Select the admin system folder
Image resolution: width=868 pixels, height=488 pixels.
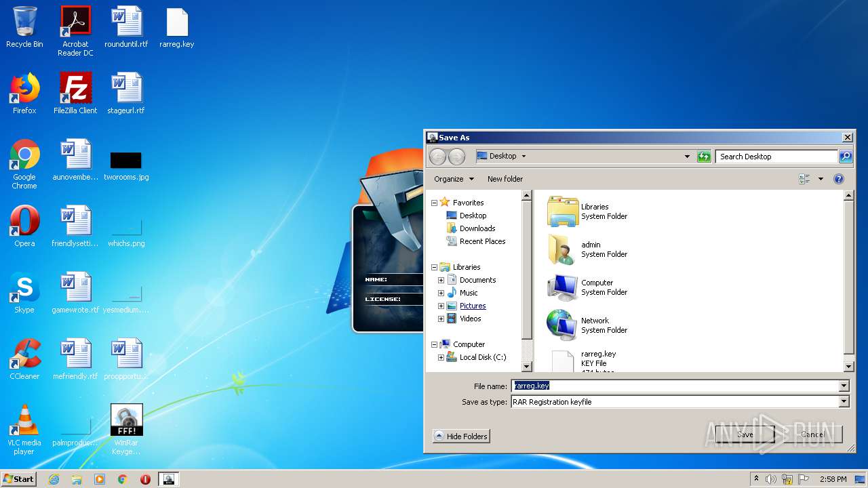tap(588, 249)
